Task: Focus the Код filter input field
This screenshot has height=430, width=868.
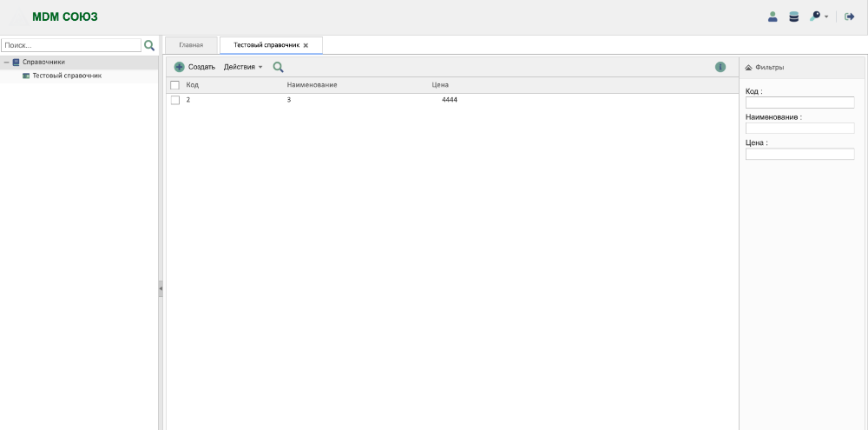Action: click(x=799, y=103)
